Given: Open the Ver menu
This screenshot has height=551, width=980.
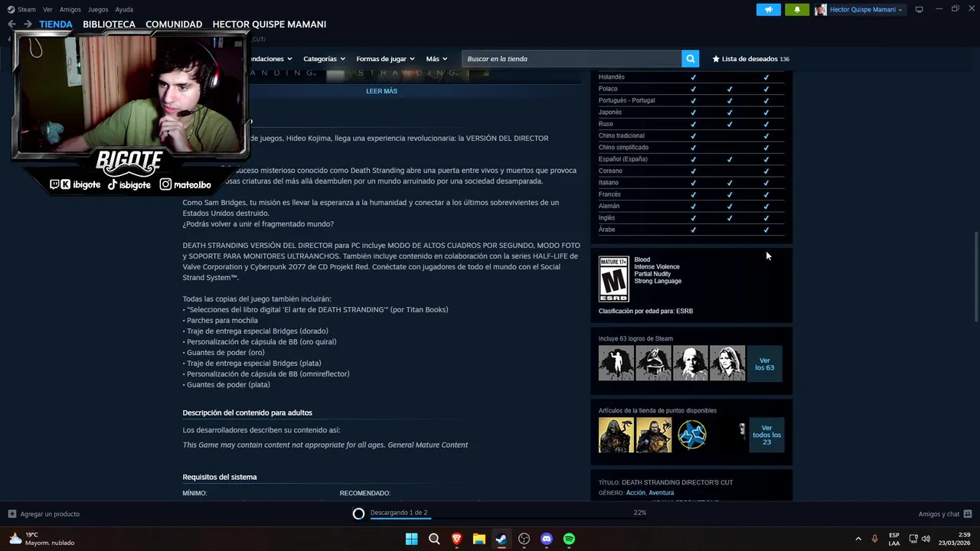Looking at the screenshot, I should coord(47,9).
